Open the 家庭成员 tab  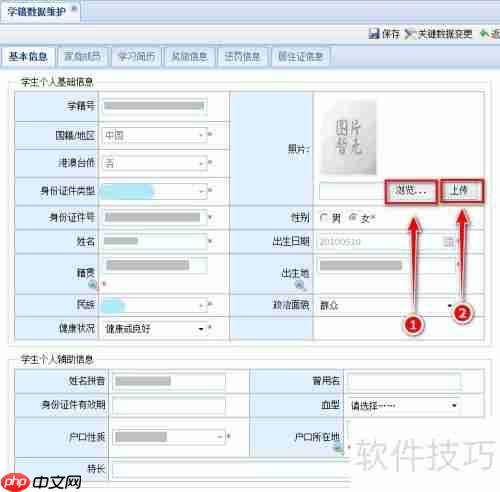click(x=83, y=57)
